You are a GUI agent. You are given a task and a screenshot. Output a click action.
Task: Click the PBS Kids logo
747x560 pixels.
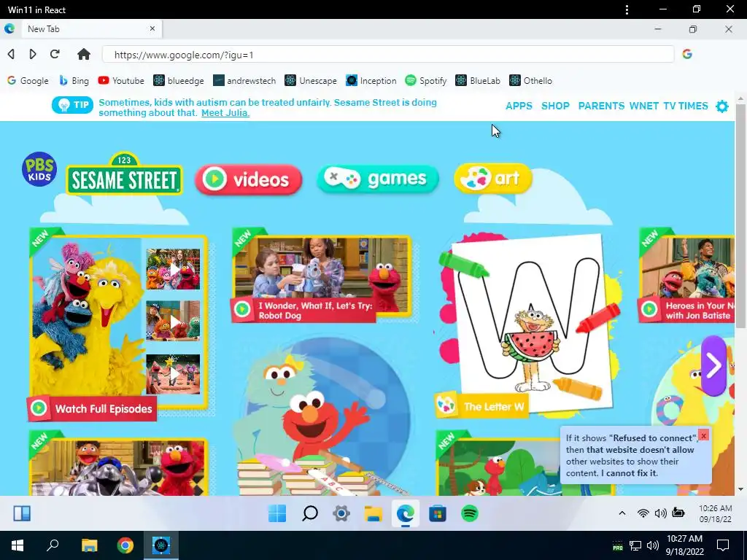click(39, 169)
